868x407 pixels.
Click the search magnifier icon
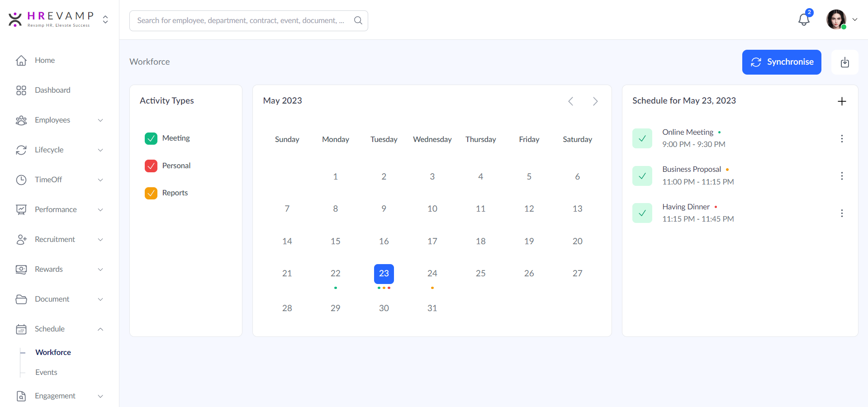click(358, 20)
